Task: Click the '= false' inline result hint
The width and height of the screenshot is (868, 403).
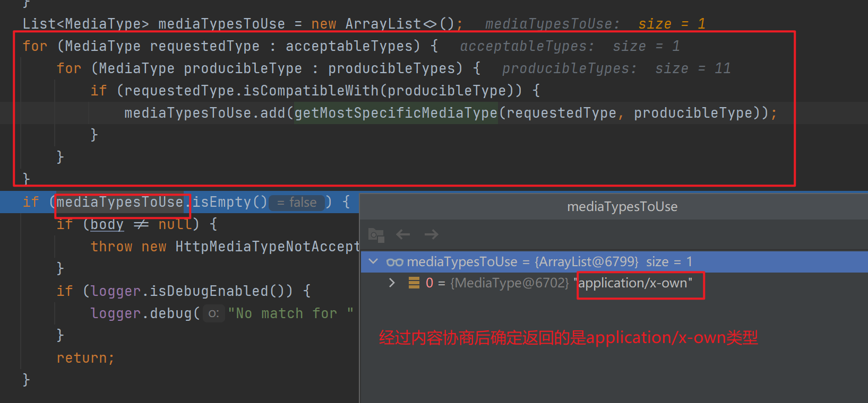Action: point(297,203)
